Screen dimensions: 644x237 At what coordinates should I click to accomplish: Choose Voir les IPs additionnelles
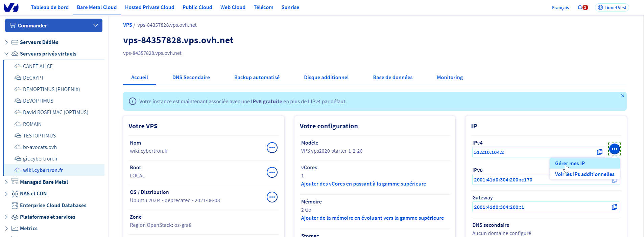[x=585, y=174]
